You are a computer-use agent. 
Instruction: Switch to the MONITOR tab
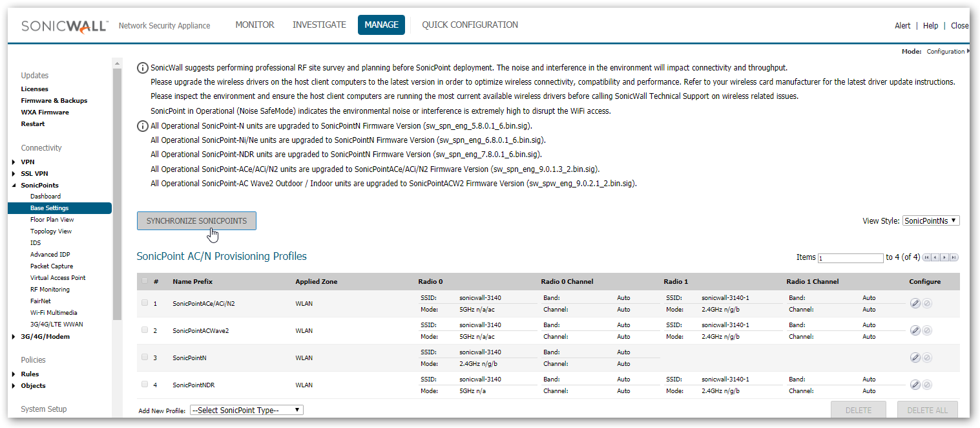(x=255, y=25)
